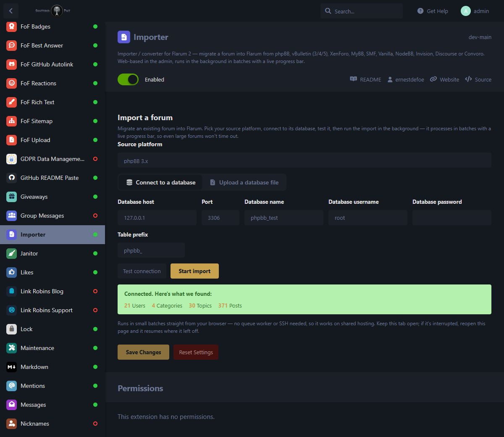The height and width of the screenshot is (437, 504).
Task: Click green status dot beside Lock
Action: (x=95, y=329)
